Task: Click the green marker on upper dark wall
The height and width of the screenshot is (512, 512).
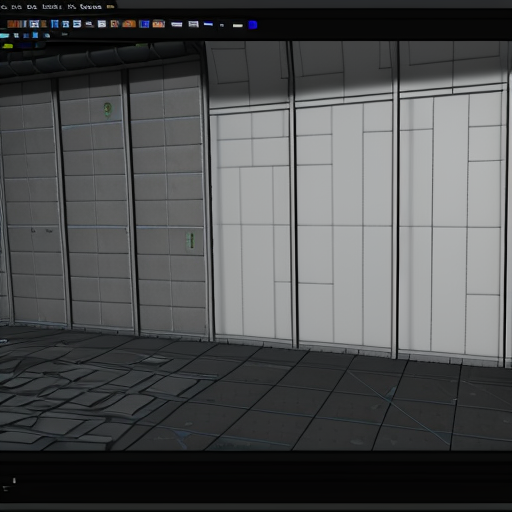Action: click(x=107, y=109)
